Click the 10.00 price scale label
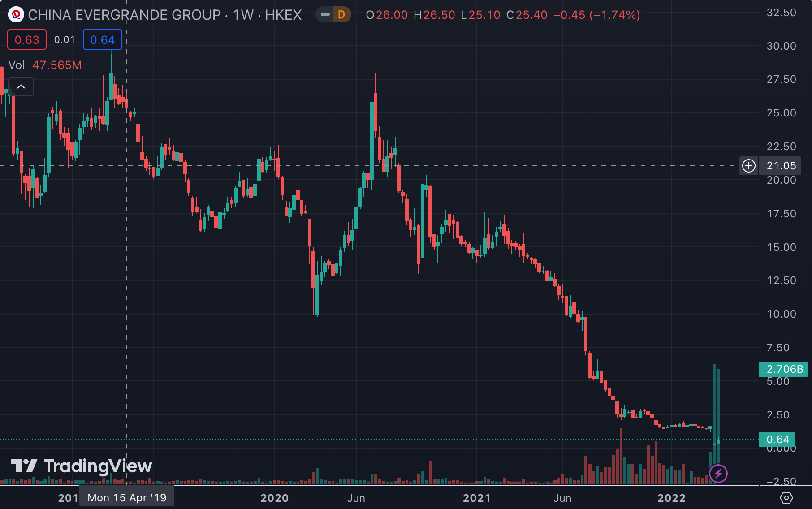The height and width of the screenshot is (509, 812). (782, 314)
